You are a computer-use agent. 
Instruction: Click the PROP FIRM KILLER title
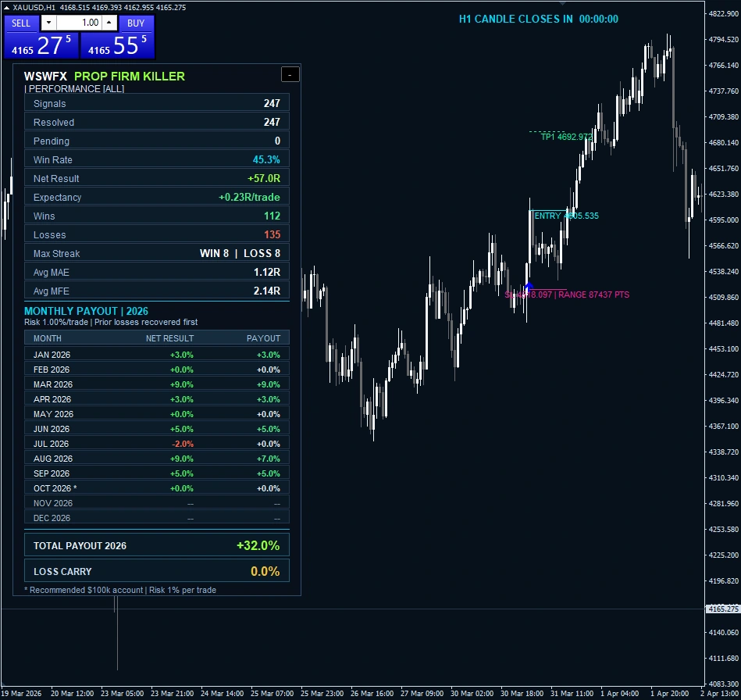click(130, 76)
